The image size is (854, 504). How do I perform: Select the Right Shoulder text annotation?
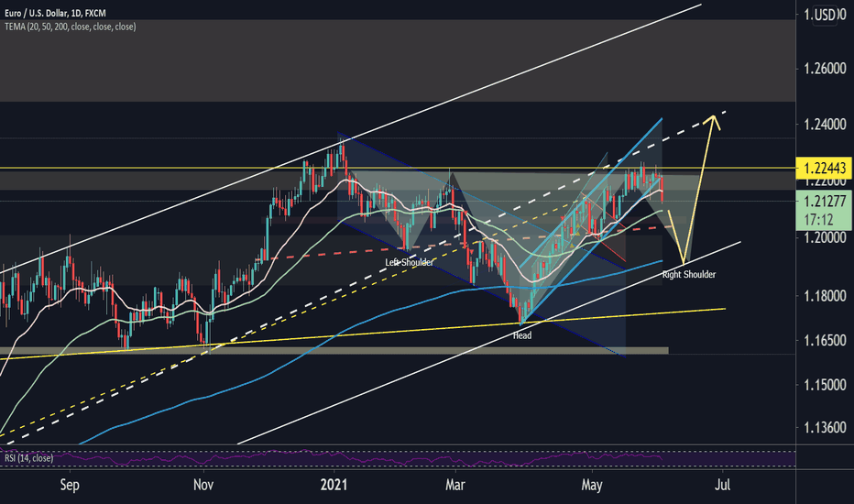(689, 275)
